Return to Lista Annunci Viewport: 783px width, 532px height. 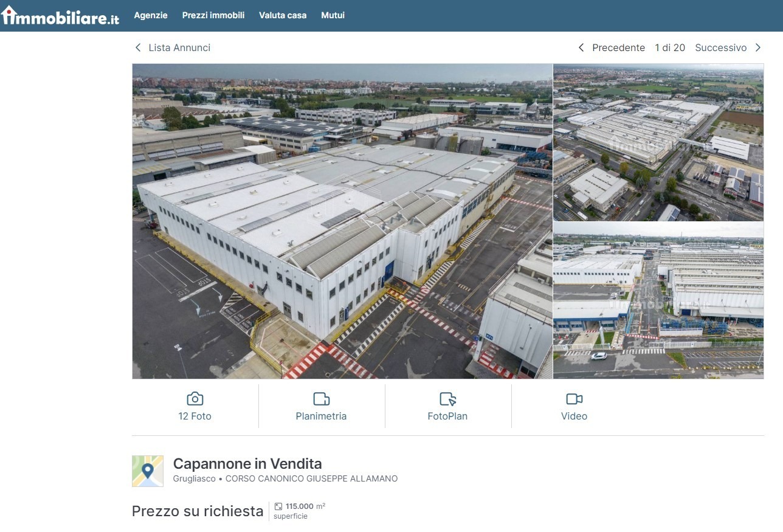(x=179, y=47)
